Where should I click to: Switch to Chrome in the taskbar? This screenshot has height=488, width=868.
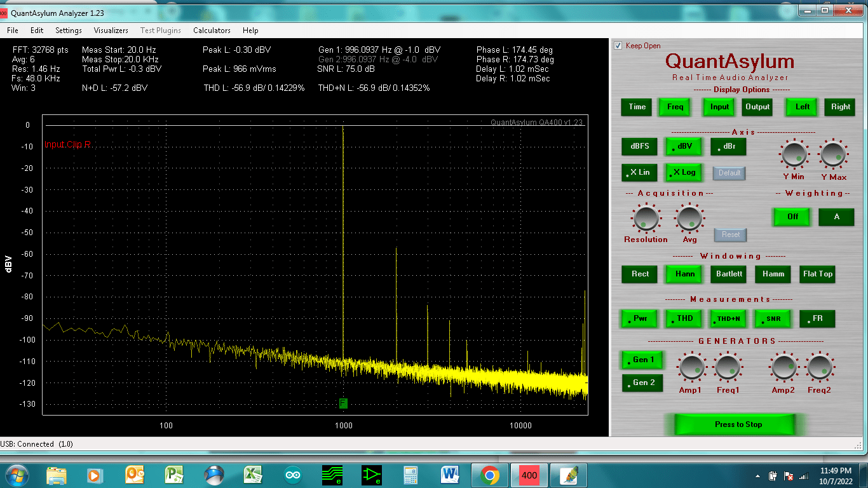coord(489,475)
